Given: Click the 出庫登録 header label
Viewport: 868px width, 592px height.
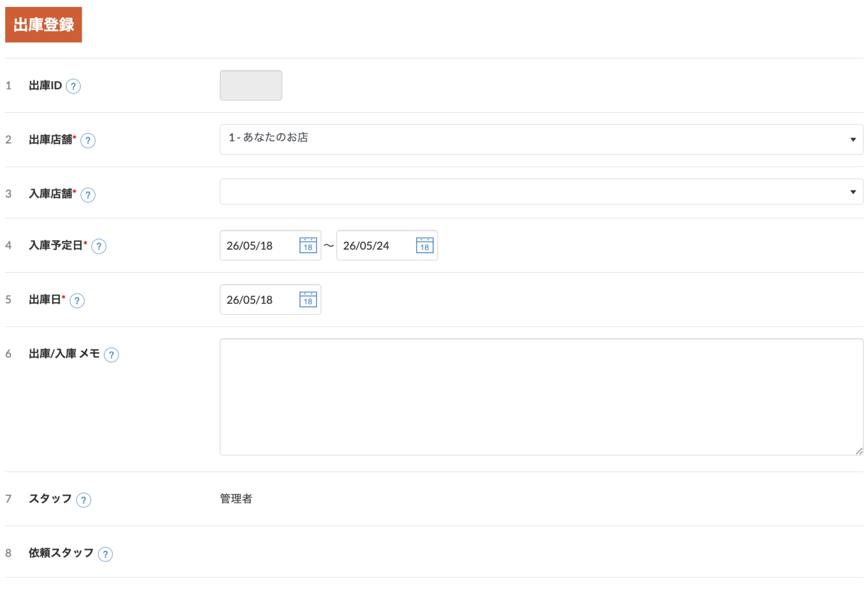Looking at the screenshot, I should (x=43, y=25).
